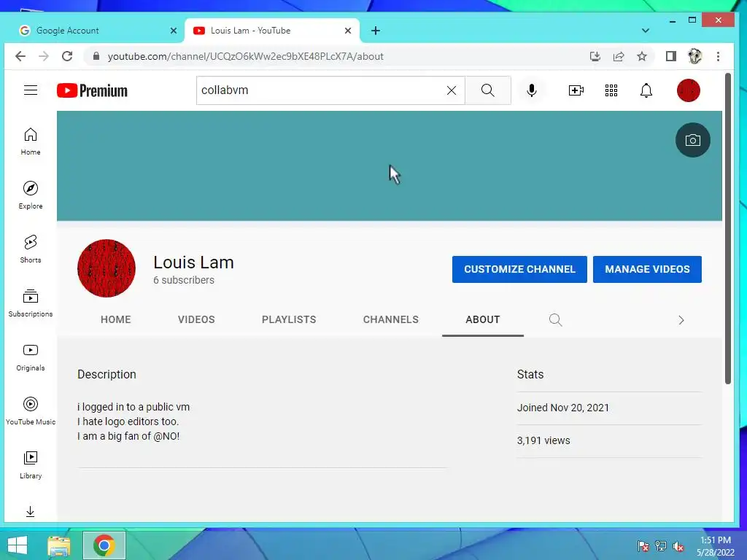
Task: Open YouTube Music in sidebar
Action: (x=31, y=411)
